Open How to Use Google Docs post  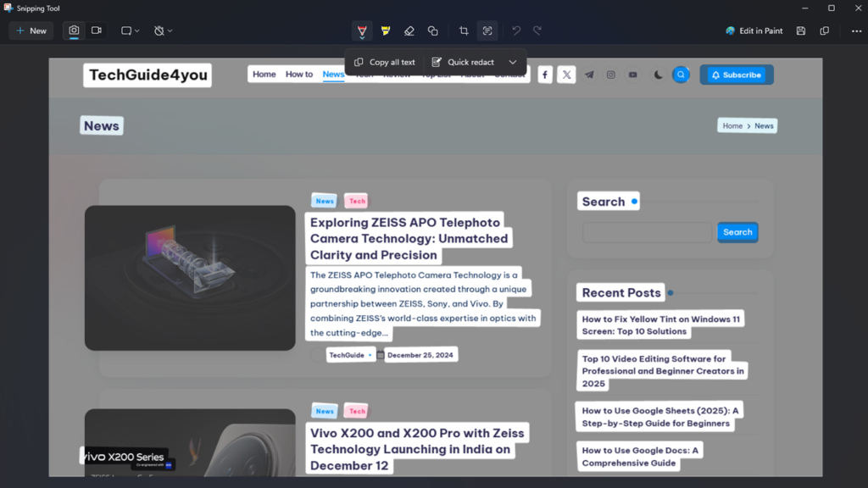point(639,457)
